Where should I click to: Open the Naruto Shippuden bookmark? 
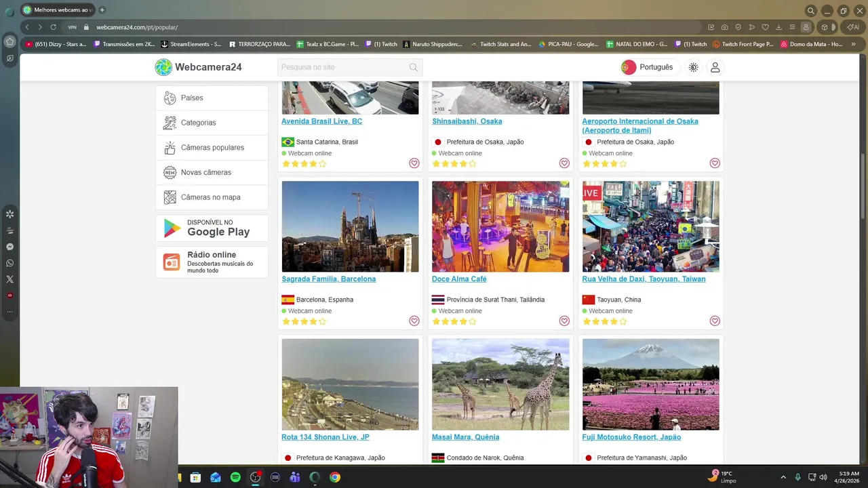(x=433, y=44)
